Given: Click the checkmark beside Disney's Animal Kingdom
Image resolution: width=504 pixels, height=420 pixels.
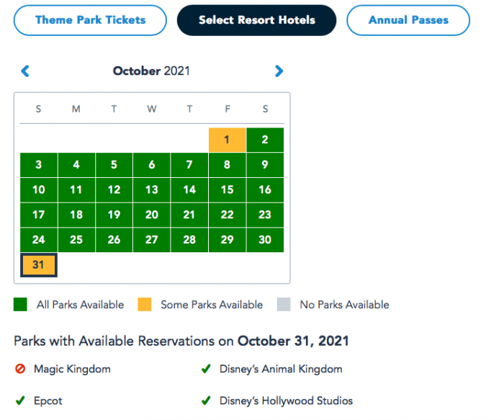Looking at the screenshot, I should [206, 369].
